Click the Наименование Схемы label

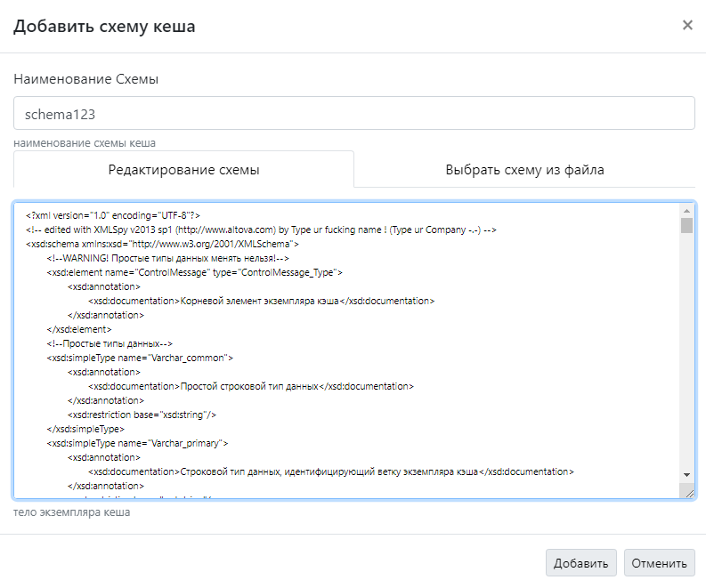[x=86, y=79]
